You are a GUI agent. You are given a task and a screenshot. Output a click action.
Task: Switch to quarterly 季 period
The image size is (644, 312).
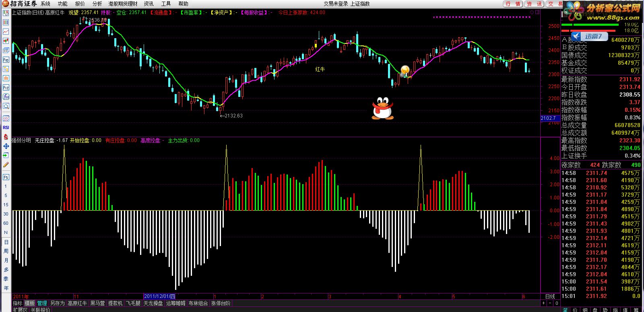point(6,279)
